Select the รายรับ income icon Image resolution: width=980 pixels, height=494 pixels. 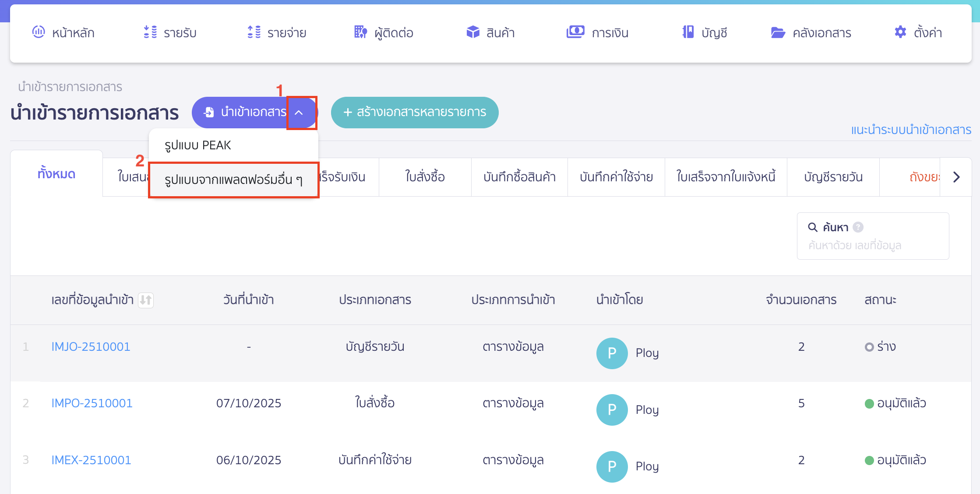tap(150, 32)
